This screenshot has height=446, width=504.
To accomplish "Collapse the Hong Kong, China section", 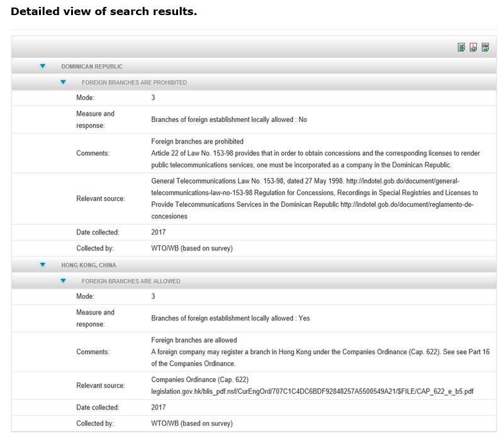I will point(42,265).
